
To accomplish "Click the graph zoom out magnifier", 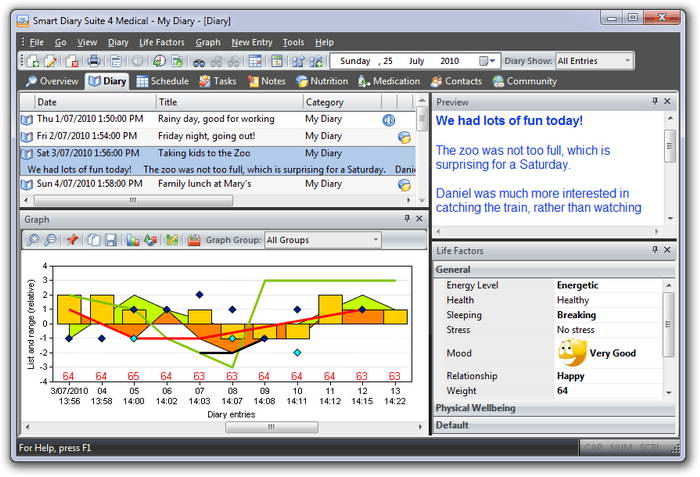I will click(x=50, y=240).
